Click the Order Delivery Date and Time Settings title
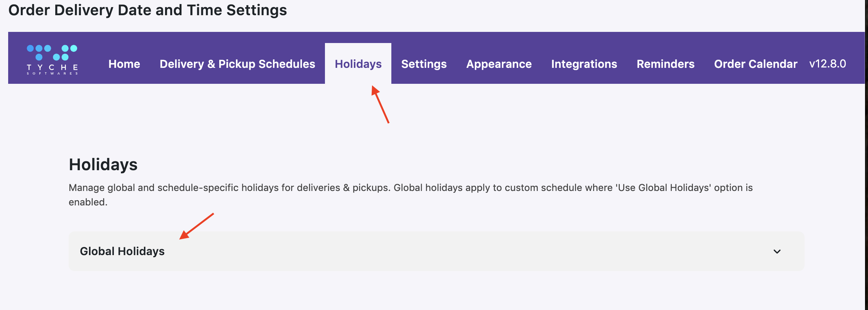 click(148, 10)
